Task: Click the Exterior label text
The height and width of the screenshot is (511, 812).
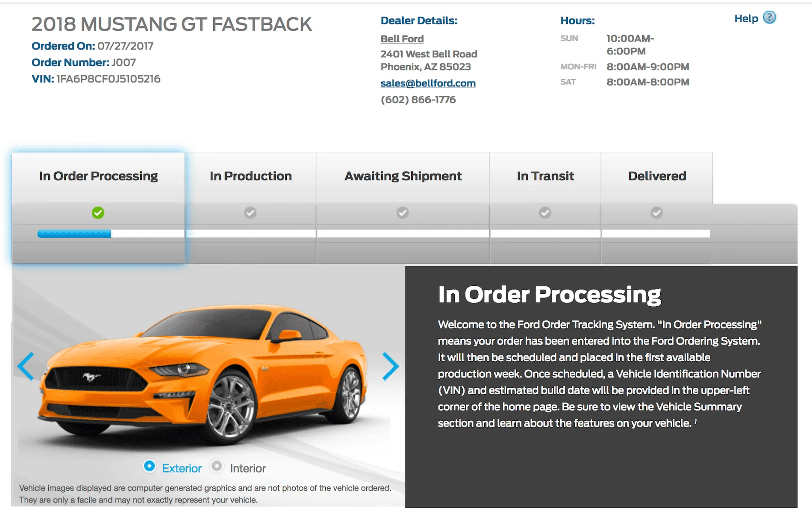Action: (x=182, y=468)
